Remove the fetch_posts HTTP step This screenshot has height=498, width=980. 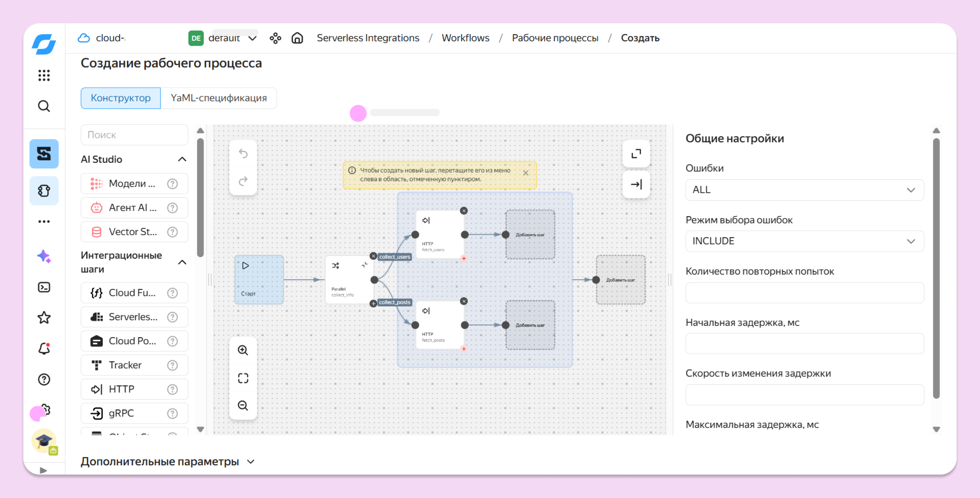463,301
